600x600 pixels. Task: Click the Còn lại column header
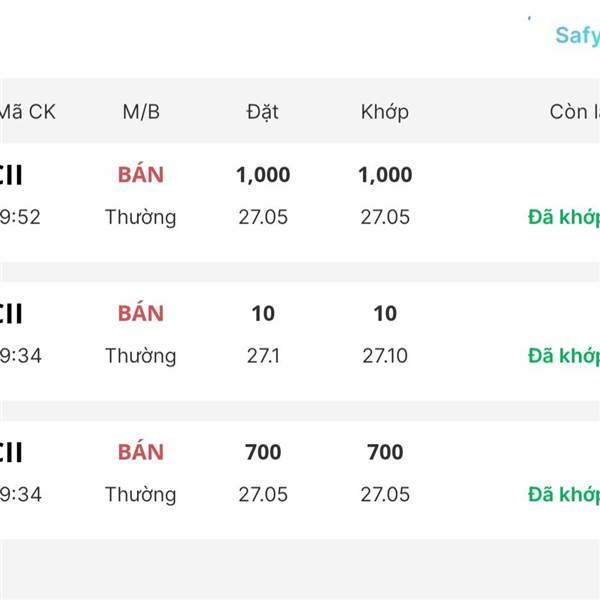574,112
